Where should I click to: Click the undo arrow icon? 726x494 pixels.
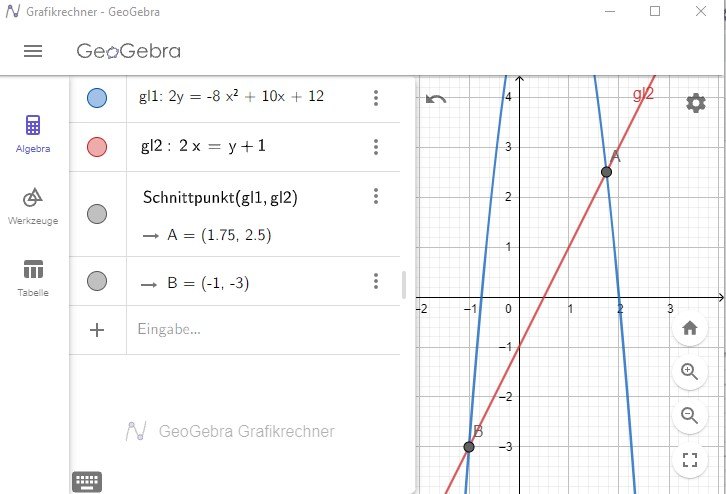[x=436, y=99]
